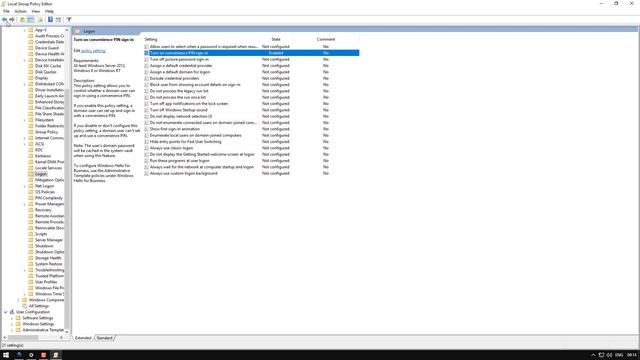
Task: Click the red app icon on taskbar
Action: (x=43, y=355)
